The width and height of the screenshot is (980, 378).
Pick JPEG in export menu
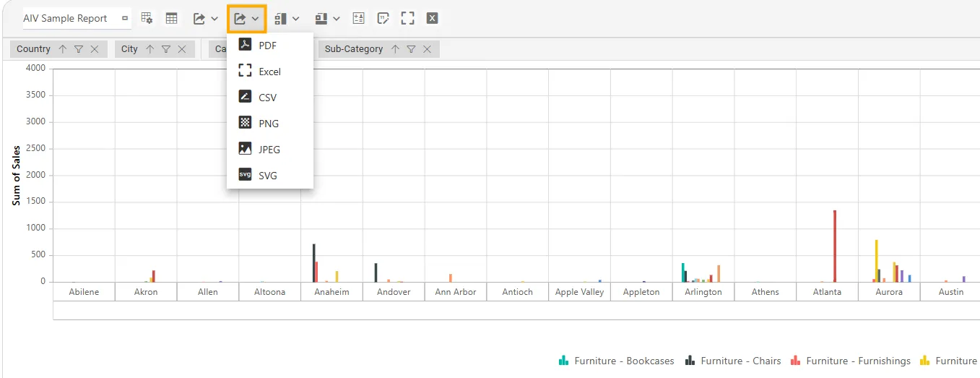click(x=270, y=150)
